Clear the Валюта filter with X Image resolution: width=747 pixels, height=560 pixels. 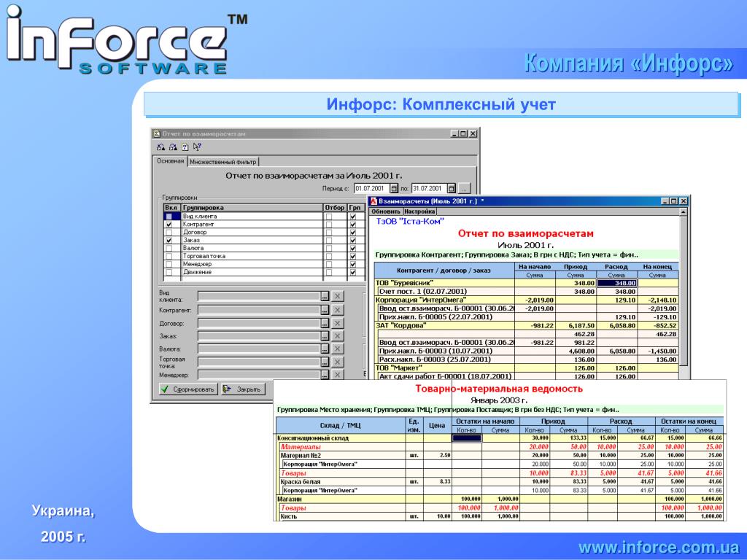[x=337, y=349]
